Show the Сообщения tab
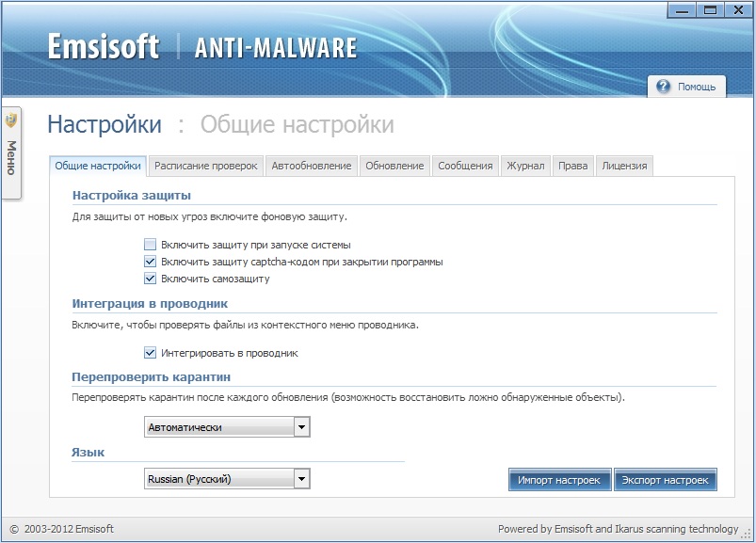The height and width of the screenshot is (543, 756). click(465, 166)
